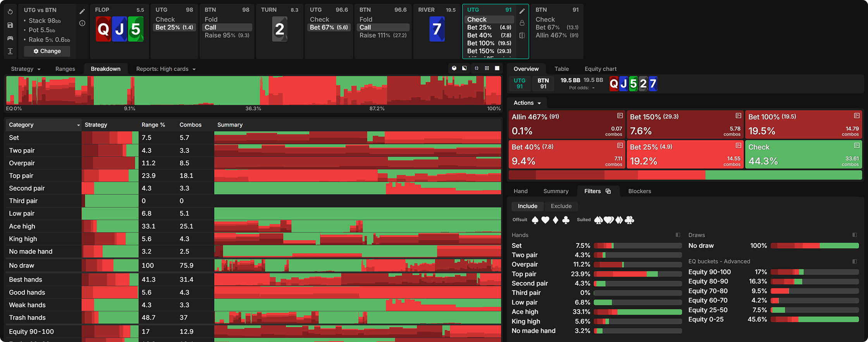Select the 3x3 grid view icon
Screen dimensions: 868x342
click(487, 68)
